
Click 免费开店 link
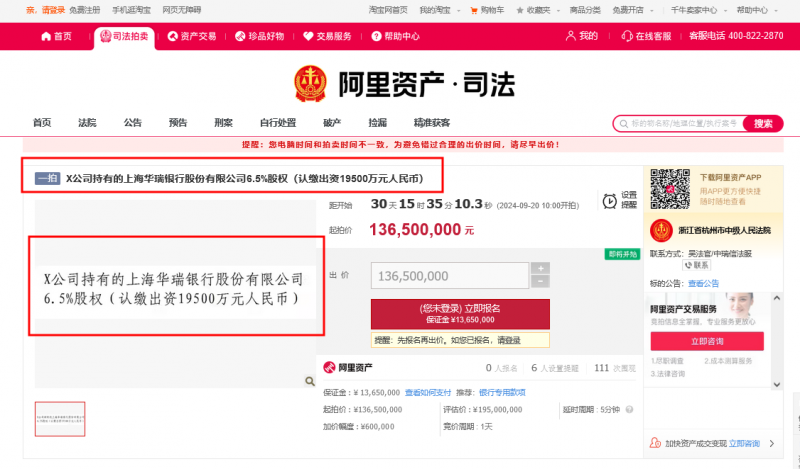point(628,10)
